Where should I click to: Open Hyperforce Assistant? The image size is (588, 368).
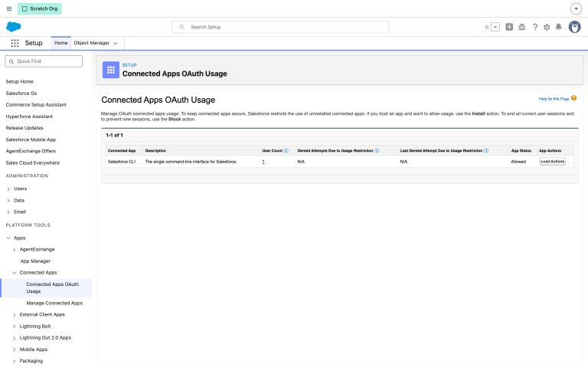[x=29, y=117]
